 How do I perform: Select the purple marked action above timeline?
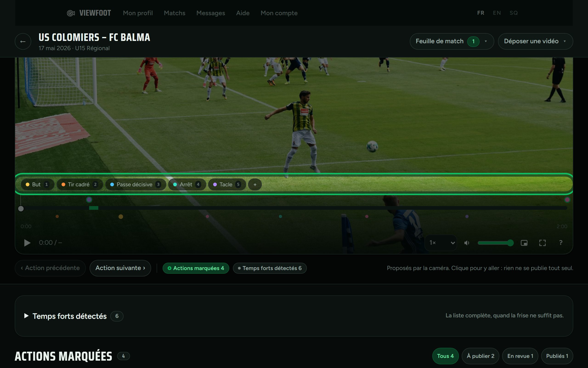click(x=89, y=200)
